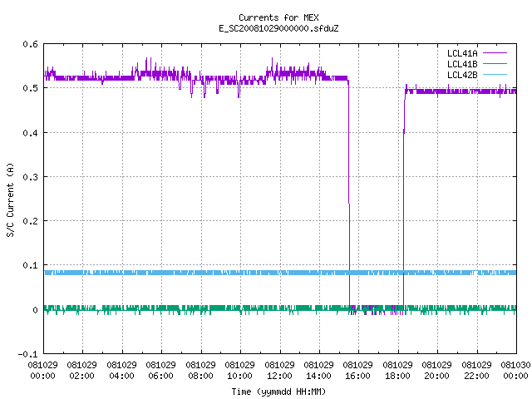Viewport: 532px width, 399px height.
Task: Click the green line sample beside LCL41B
Action: coord(495,64)
